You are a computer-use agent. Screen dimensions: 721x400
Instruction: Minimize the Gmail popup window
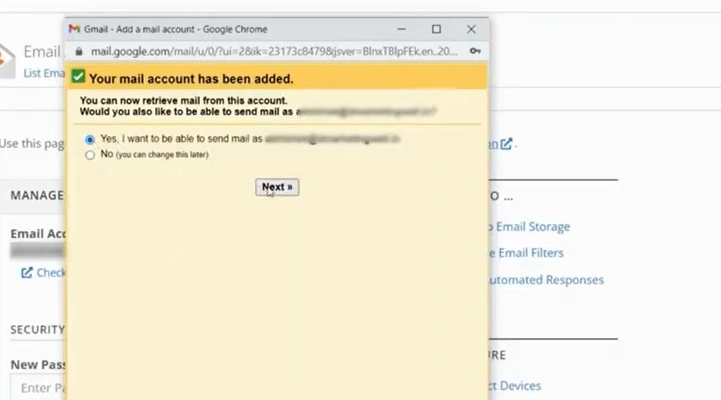[401, 29]
